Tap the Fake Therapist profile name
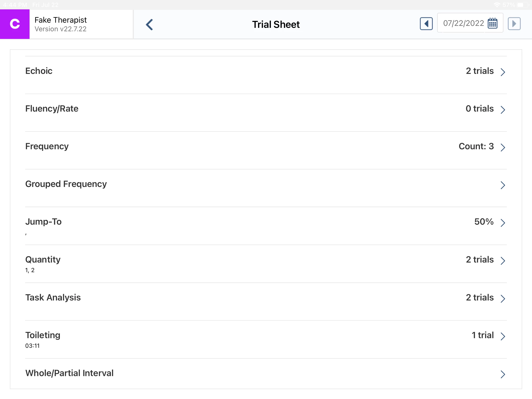Image resolution: width=532 pixels, height=399 pixels. (x=61, y=20)
